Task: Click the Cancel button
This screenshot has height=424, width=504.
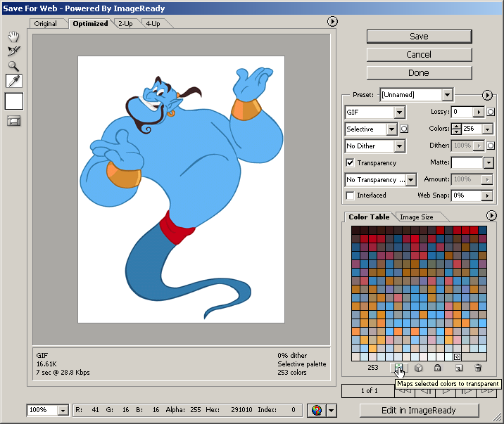Action: tap(419, 55)
